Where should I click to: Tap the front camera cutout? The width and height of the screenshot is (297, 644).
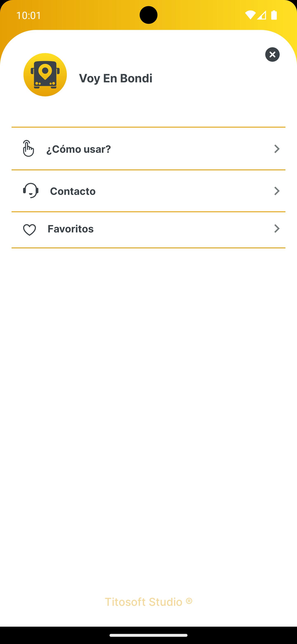(148, 15)
